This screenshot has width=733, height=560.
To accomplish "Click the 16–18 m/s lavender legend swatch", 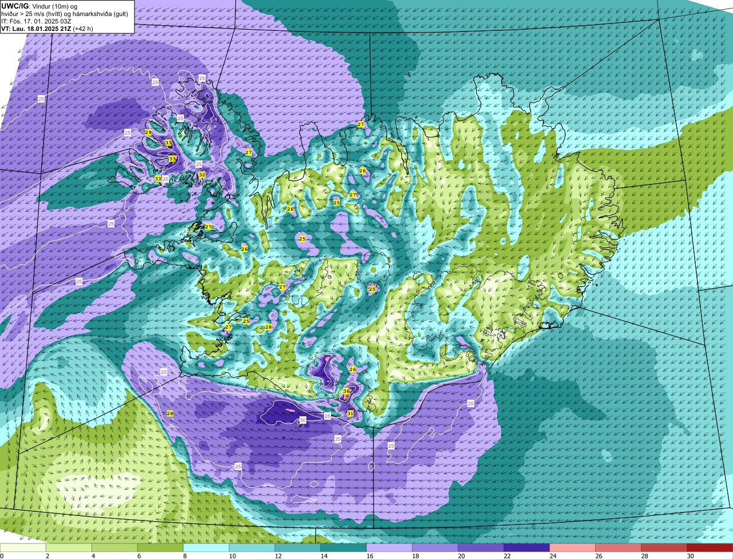I will [x=389, y=547].
